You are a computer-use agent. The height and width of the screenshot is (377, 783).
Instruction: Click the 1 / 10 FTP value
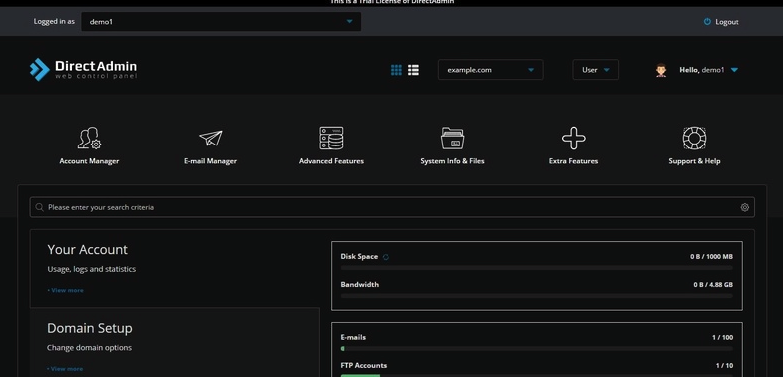(724, 366)
